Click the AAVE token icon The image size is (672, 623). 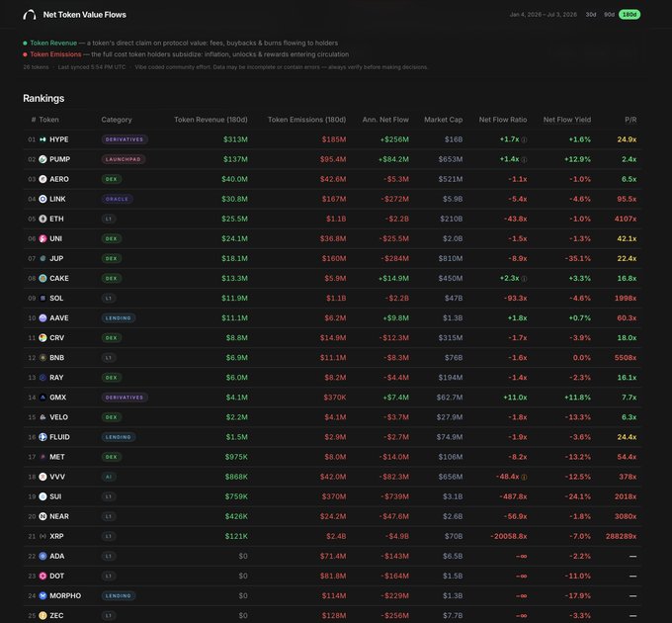42,317
